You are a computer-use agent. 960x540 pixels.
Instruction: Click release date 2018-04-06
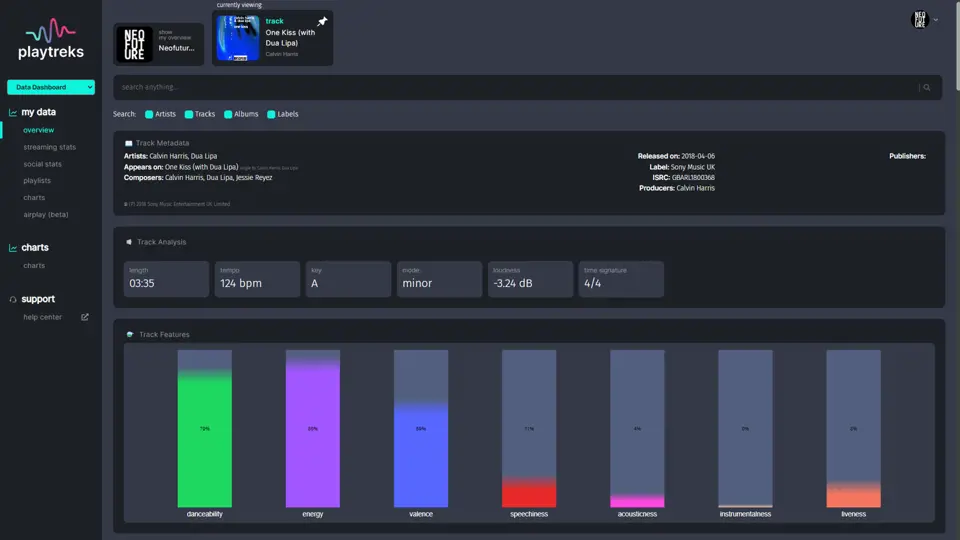coord(698,156)
